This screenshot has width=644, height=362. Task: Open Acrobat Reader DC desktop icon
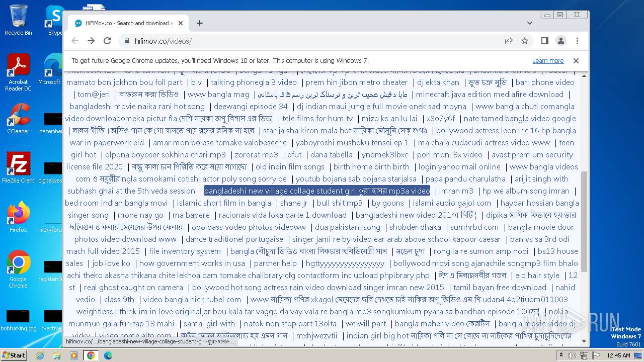tap(18, 73)
